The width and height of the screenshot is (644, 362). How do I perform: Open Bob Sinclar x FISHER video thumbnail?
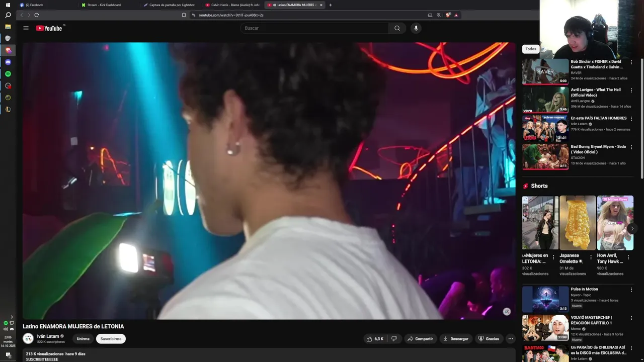545,71
